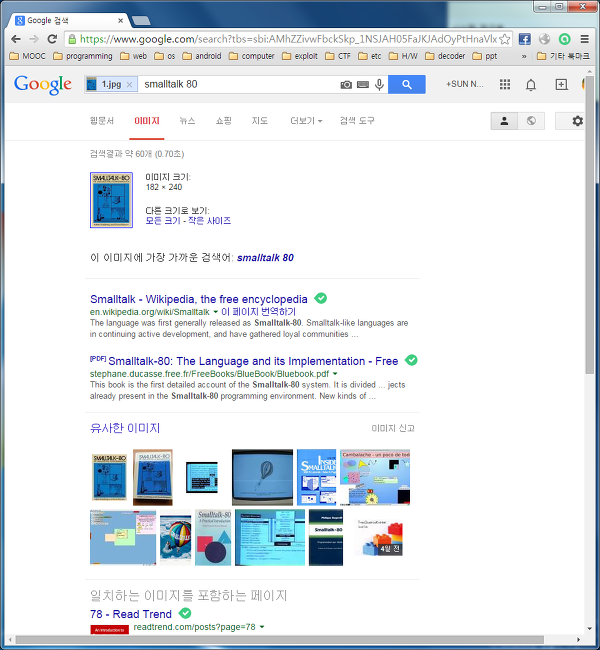Screen dimensions: 600x650
Task: Click 이미지 신고 link
Action: 393,428
